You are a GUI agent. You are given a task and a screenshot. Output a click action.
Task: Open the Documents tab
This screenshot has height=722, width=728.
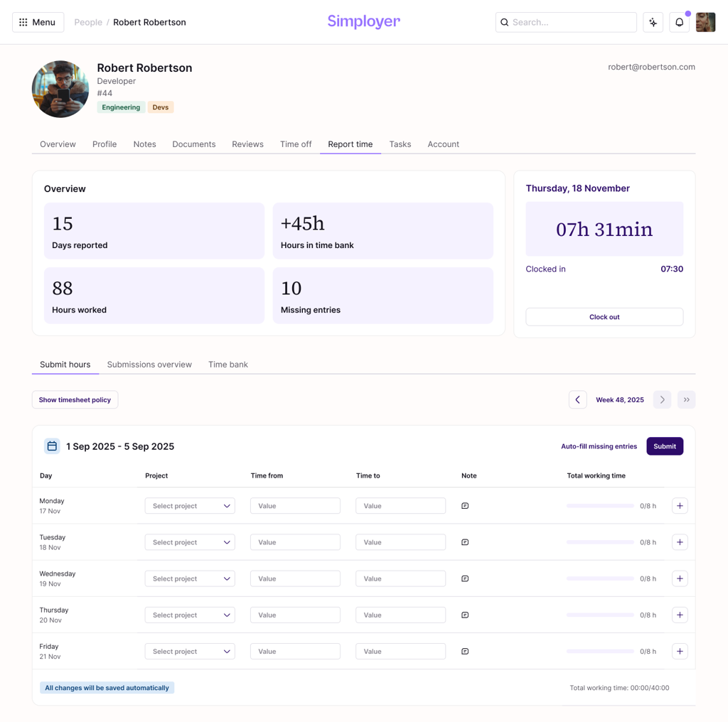pos(193,144)
